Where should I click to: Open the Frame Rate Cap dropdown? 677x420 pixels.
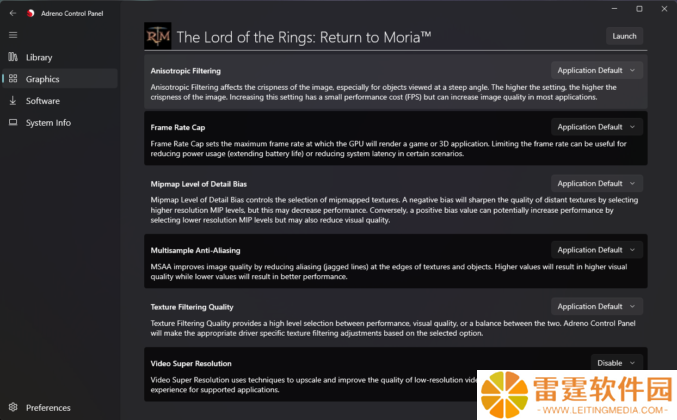click(x=597, y=127)
